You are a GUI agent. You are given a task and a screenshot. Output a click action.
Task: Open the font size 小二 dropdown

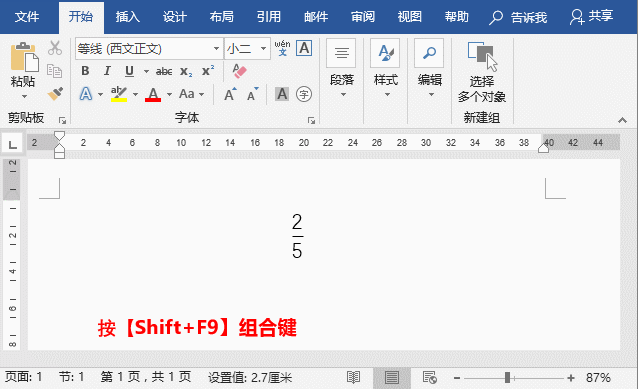[263, 49]
